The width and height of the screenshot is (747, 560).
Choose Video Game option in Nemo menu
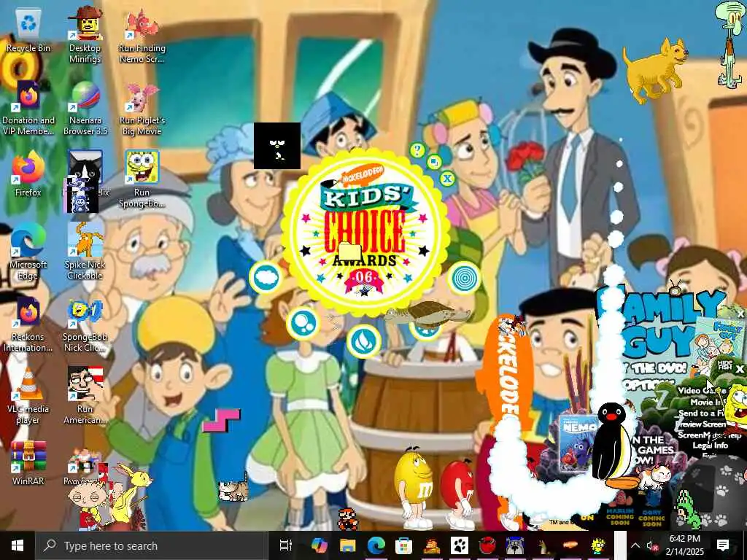coord(701,391)
